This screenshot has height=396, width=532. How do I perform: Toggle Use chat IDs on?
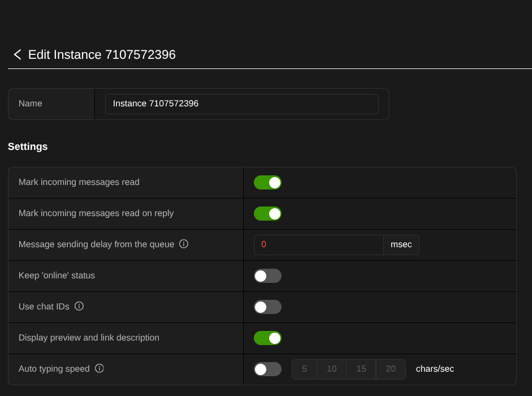point(268,307)
